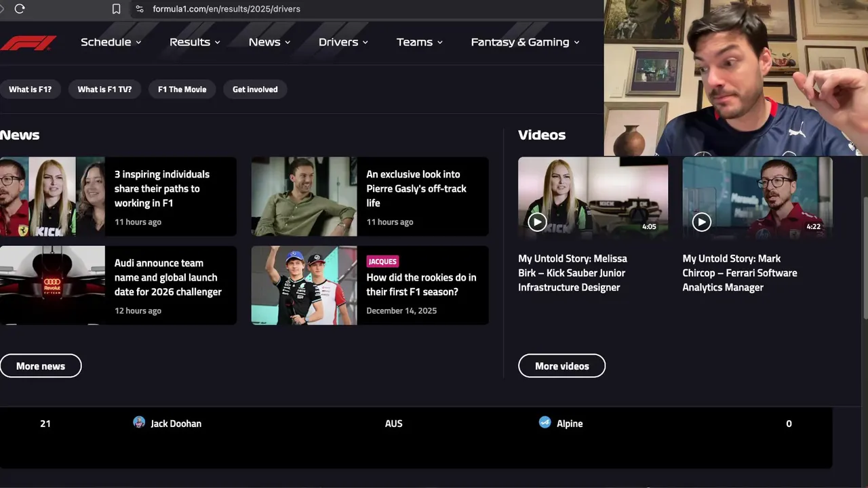Open My Untold Story: Mark Chircop title
Viewport: 868px width, 488px height.
coord(740,273)
